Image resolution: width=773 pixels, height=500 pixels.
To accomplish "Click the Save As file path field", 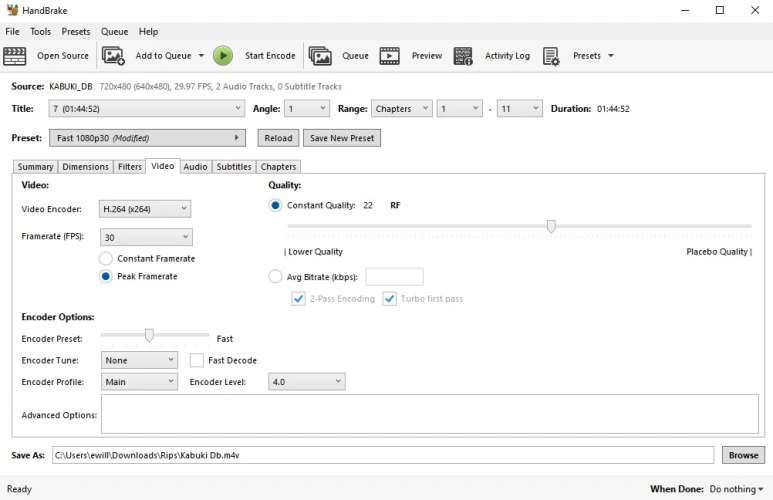I will [x=384, y=455].
